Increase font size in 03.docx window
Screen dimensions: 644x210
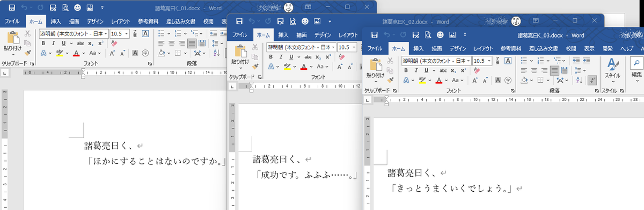pyautogui.click(x=475, y=81)
